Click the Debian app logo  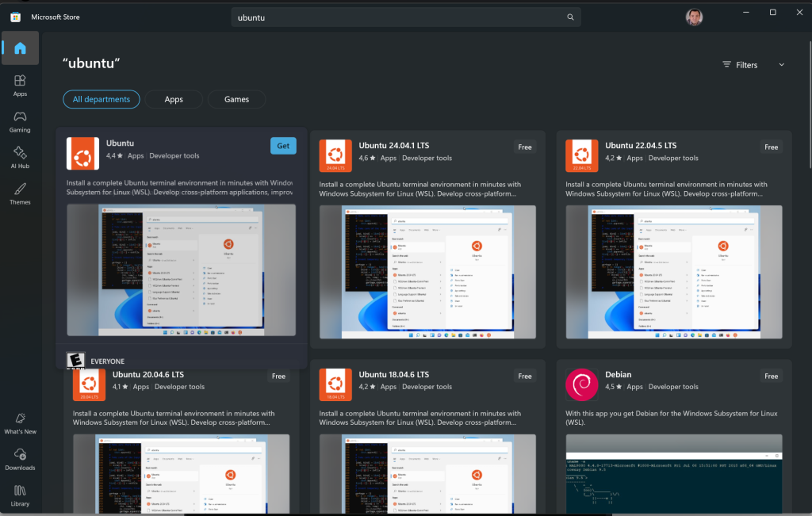click(x=581, y=384)
